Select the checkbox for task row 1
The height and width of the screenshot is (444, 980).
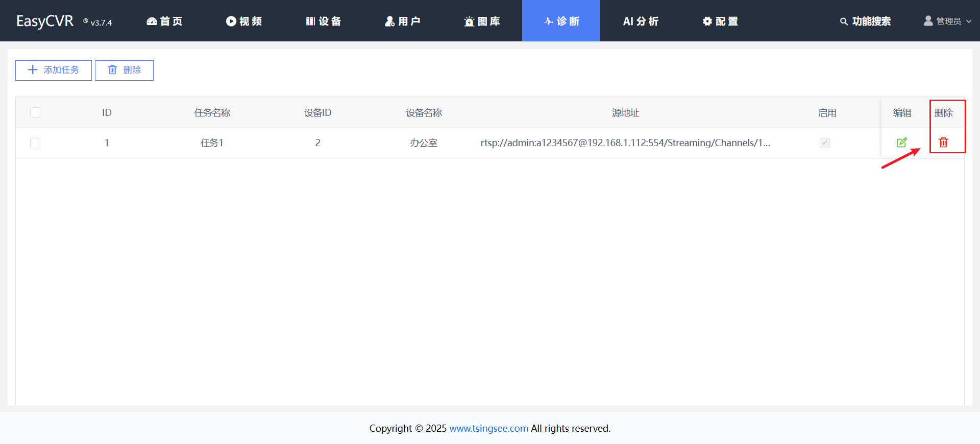(x=35, y=143)
